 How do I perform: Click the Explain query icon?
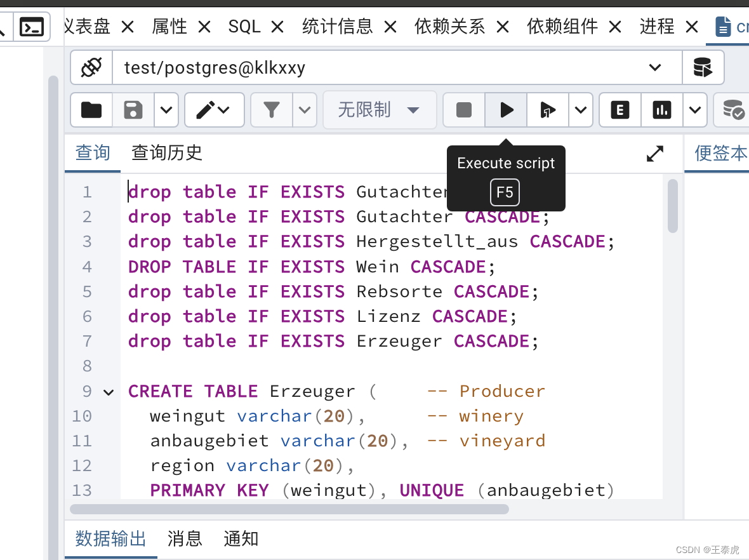[620, 109]
